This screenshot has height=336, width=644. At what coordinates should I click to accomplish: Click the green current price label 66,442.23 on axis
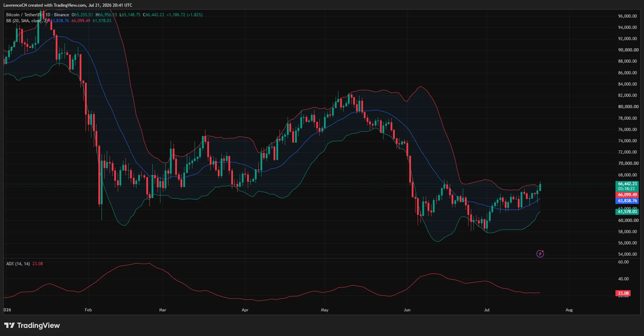tap(627, 184)
